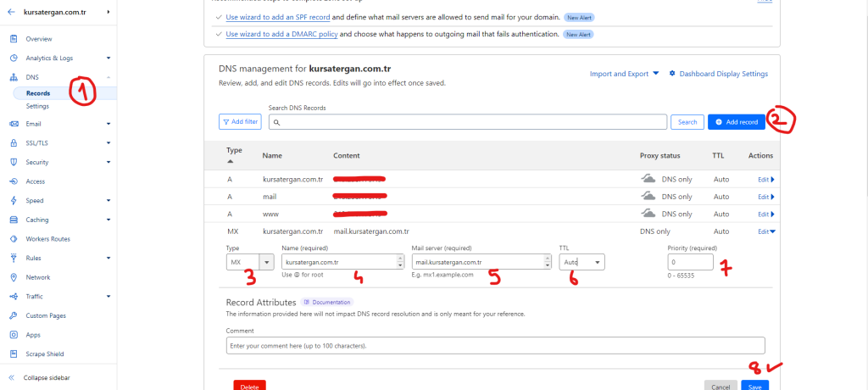The height and width of the screenshot is (390, 868).
Task: Click the Access icon in the sidebar
Action: [x=14, y=181]
